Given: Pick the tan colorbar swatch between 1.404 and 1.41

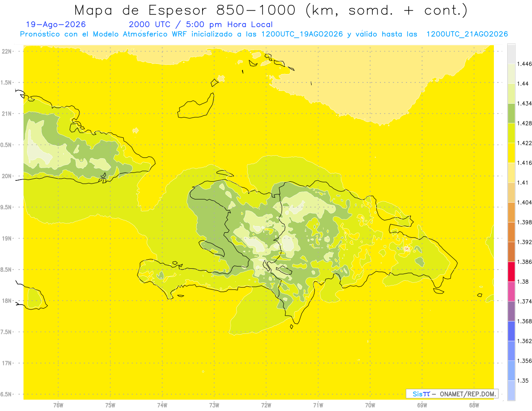Looking at the screenshot, I should (x=511, y=192).
